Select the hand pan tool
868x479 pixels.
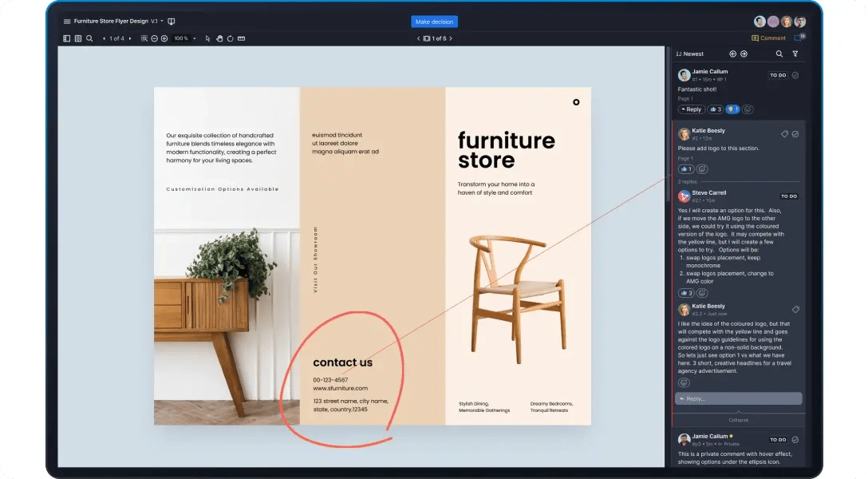(219, 38)
